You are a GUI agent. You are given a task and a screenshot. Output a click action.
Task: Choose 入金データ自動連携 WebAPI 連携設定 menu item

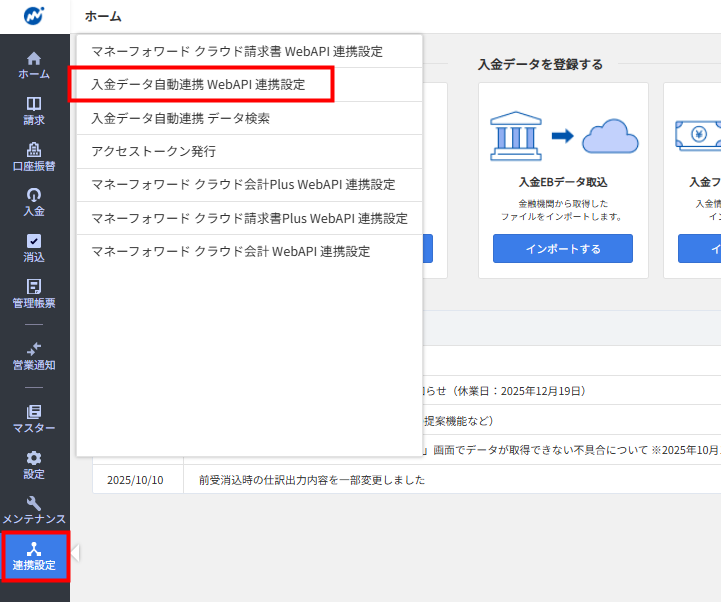[198, 85]
